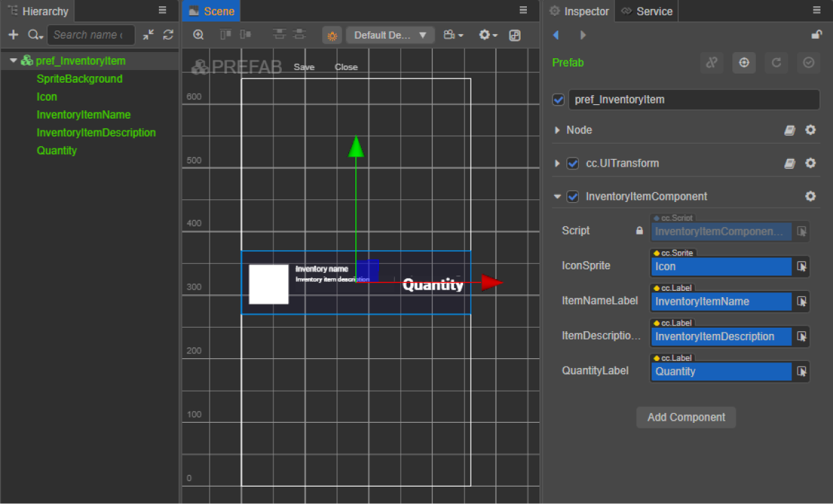Expand the Node section in Inspector
The height and width of the screenshot is (504, 833).
pos(557,130)
